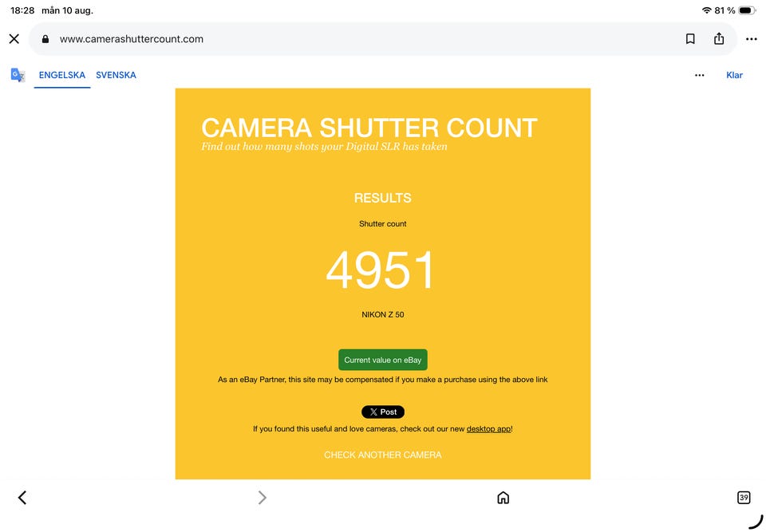766x532 pixels.
Task: Tap the padlock icon in address bar
Action: coord(45,39)
